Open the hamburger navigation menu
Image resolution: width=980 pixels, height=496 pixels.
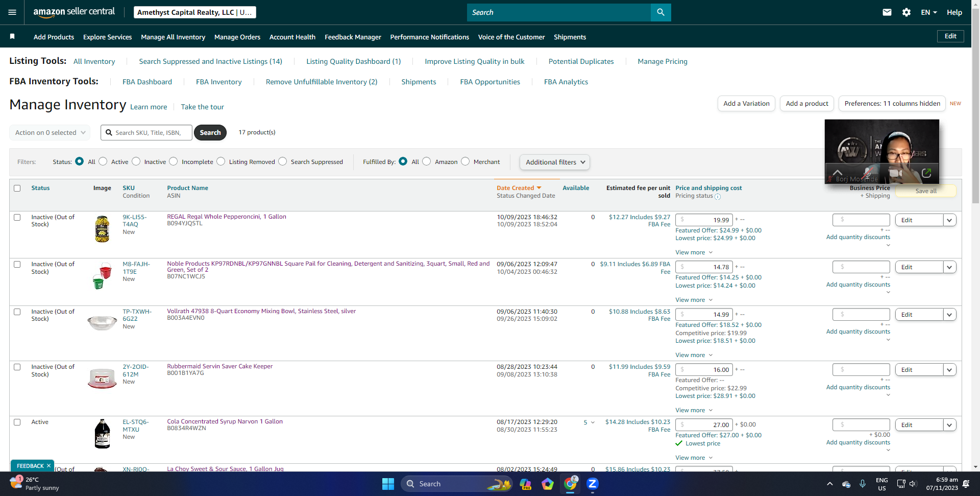(12, 12)
